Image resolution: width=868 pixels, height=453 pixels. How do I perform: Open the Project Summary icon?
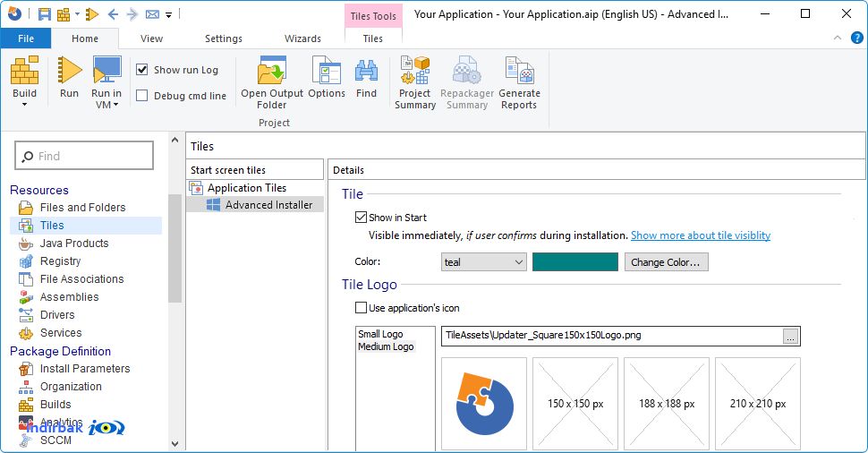[414, 71]
